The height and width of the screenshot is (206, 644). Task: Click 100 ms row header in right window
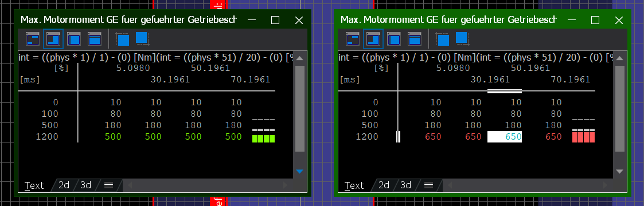[370, 114]
